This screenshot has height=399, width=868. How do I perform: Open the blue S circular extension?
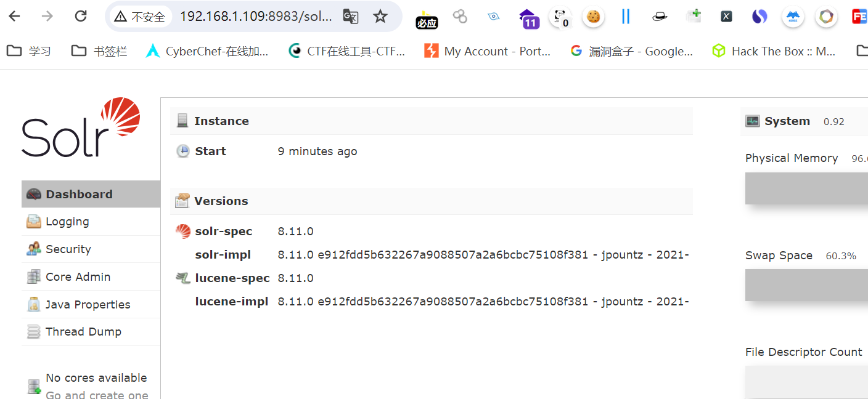[x=759, y=17]
